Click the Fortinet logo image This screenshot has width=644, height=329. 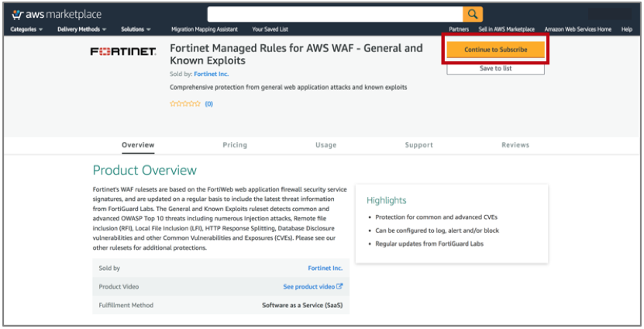[122, 52]
